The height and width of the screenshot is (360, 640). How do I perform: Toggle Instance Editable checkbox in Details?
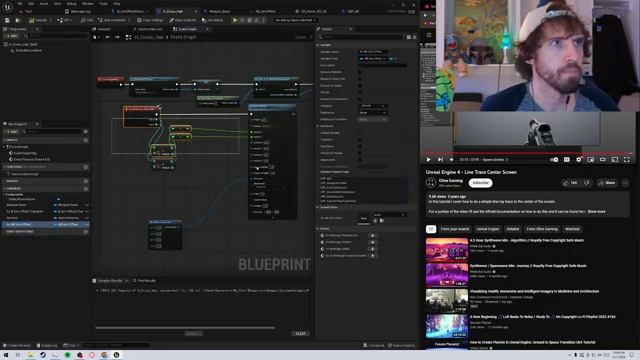click(360, 72)
